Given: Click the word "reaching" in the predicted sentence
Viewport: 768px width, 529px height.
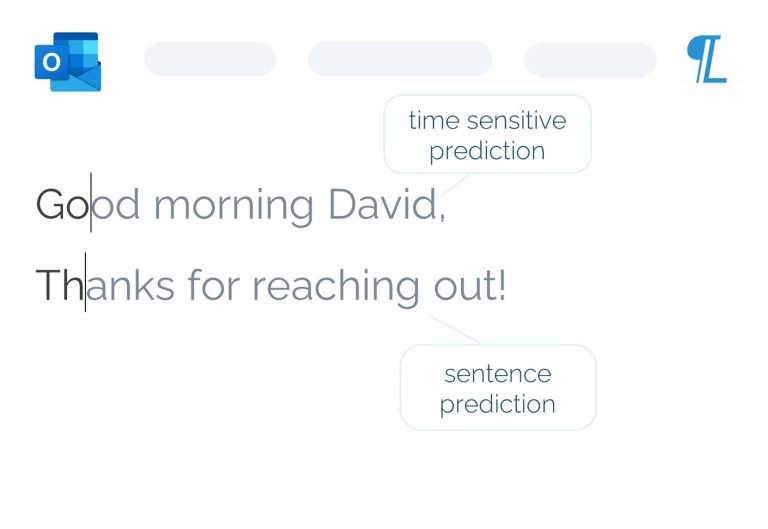Looking at the screenshot, I should click(335, 288).
